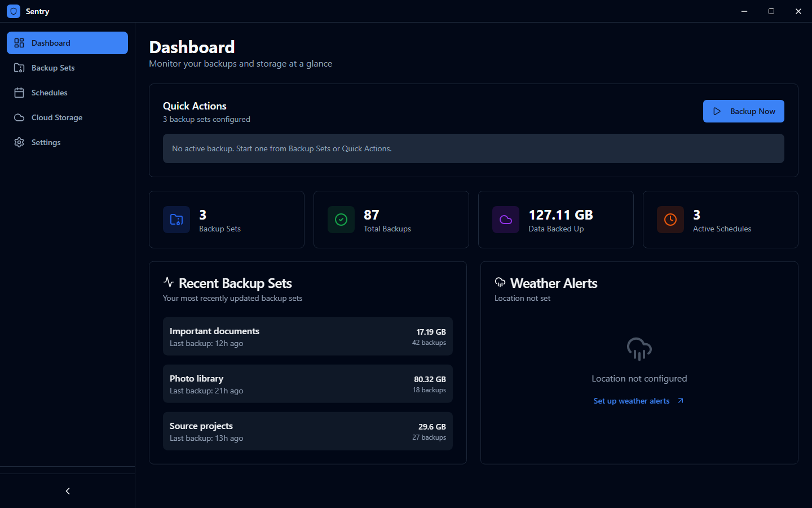Image resolution: width=812 pixels, height=508 pixels.
Task: Click the Sentry shield logo icon
Action: [x=14, y=11]
